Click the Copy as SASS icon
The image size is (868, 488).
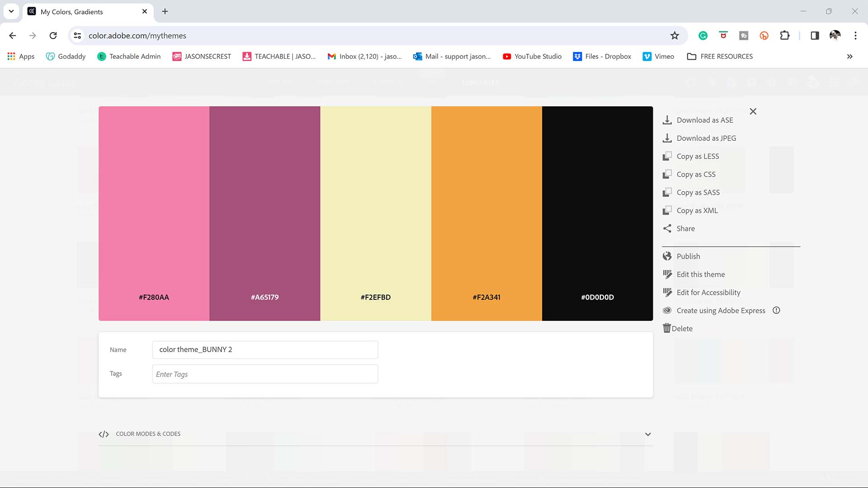click(667, 192)
